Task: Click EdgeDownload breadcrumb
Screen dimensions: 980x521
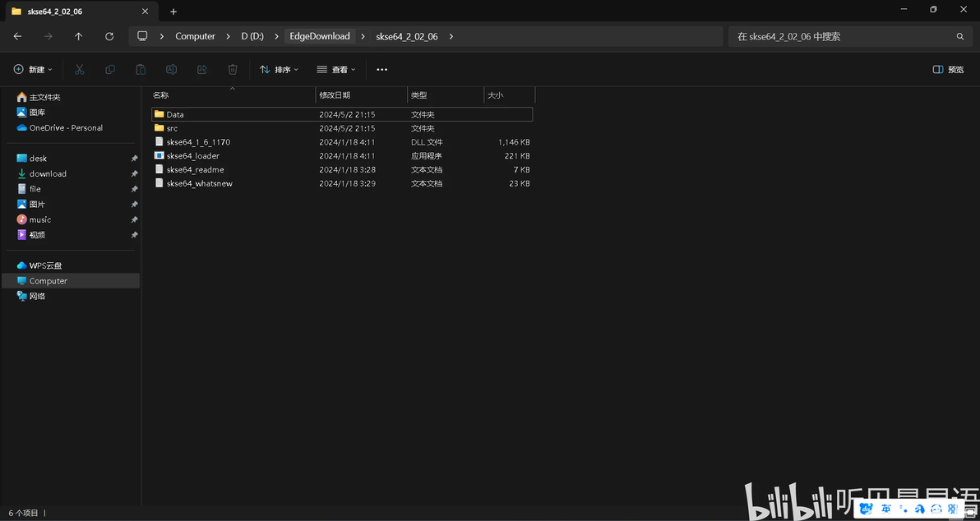Action: point(320,36)
